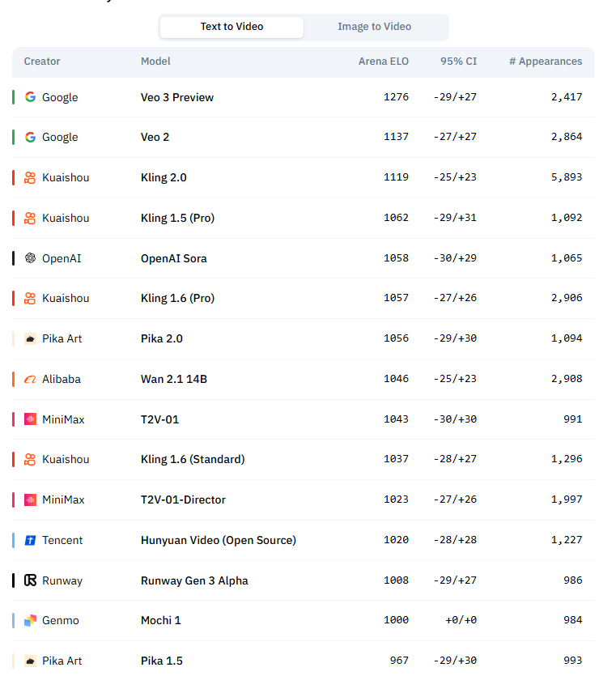Click the ELO score 1276
Image resolution: width=616 pixels, height=676 pixels.
point(396,97)
